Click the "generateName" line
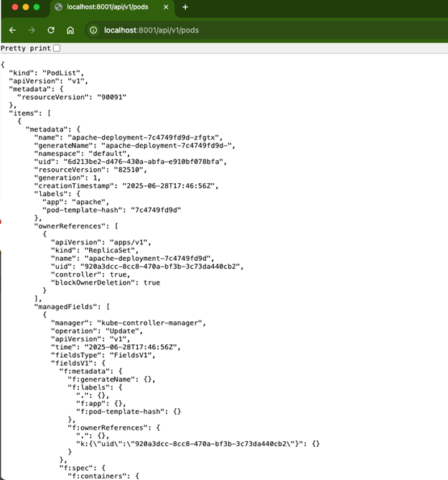This screenshot has width=448, height=480. (134, 145)
